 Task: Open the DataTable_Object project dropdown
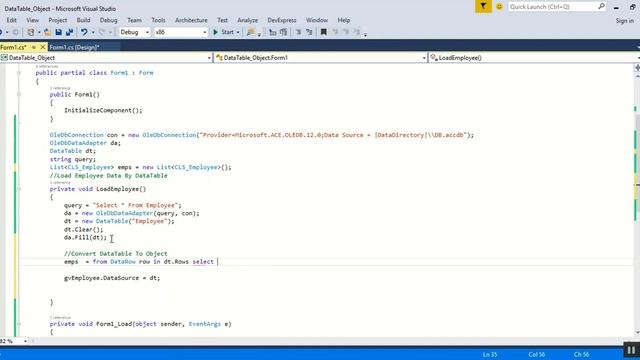(x=106, y=58)
